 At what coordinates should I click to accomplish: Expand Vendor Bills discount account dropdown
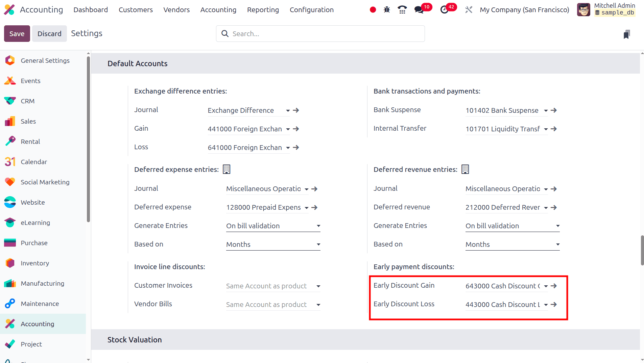(318, 305)
